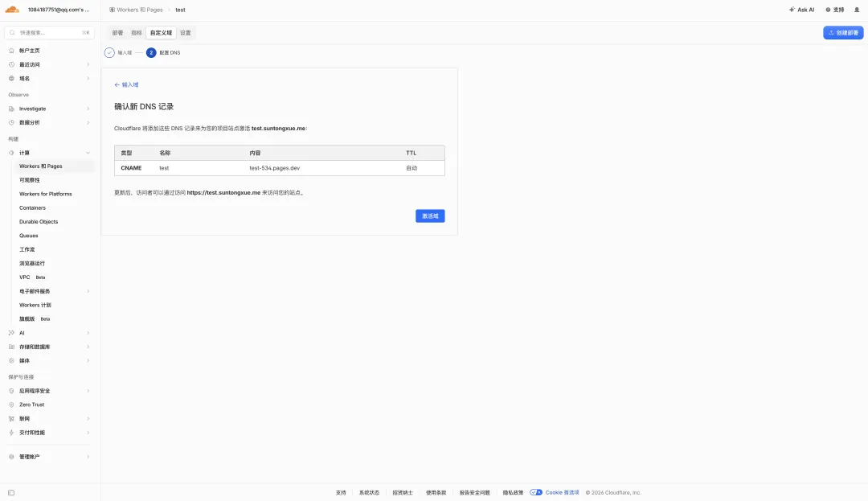
Task: Expand the AI section chevron
Action: tap(88, 333)
